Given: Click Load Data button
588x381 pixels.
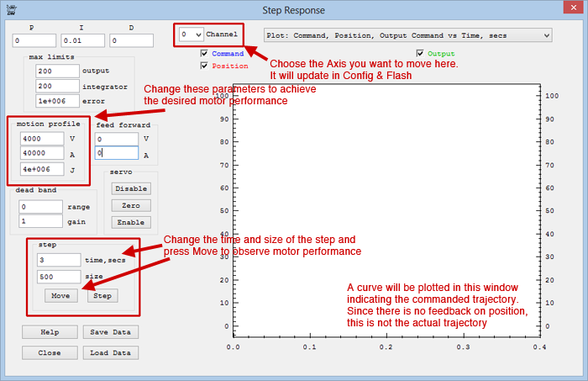Looking at the screenshot, I should pos(110,353).
